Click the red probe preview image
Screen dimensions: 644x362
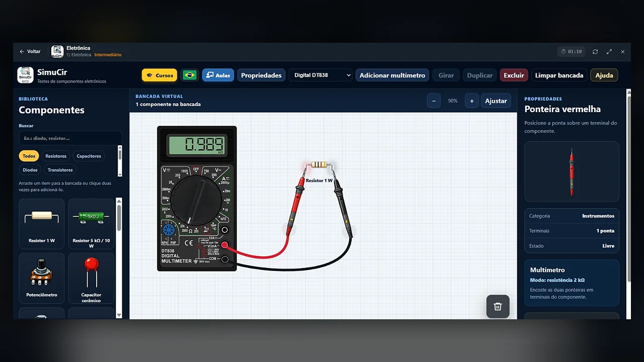point(572,171)
